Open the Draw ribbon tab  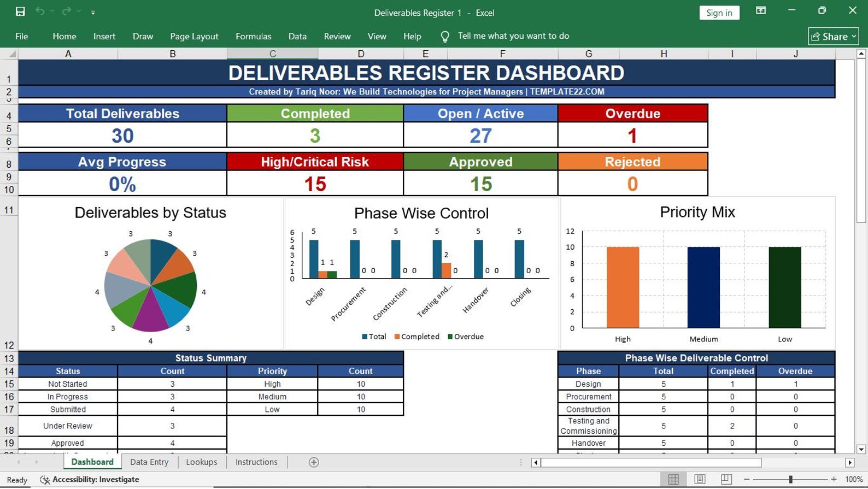143,36
